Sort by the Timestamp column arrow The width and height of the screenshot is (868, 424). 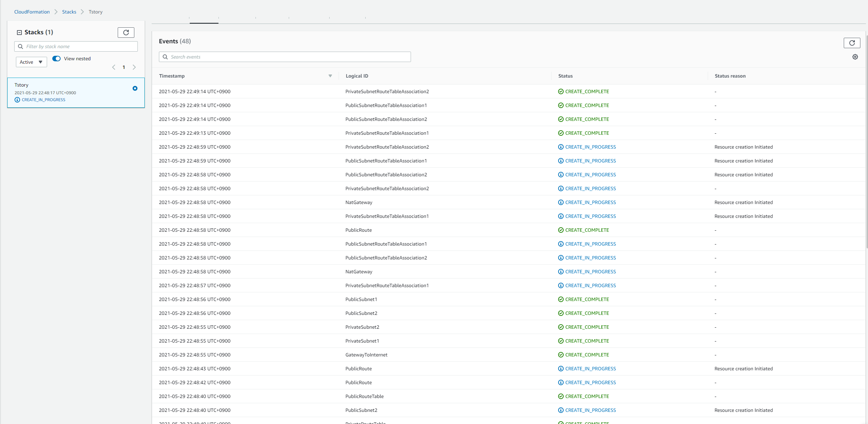pyautogui.click(x=330, y=76)
